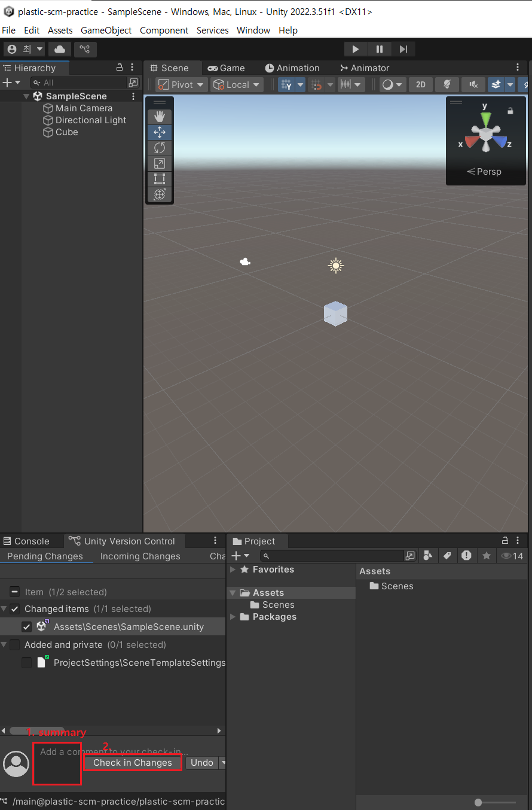Select the Transform tool

(160, 194)
